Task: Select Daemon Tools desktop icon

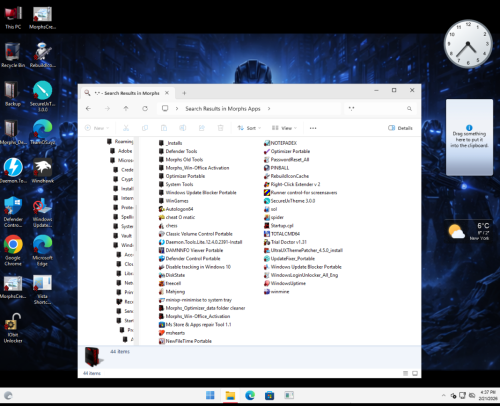Action: pos(13,171)
